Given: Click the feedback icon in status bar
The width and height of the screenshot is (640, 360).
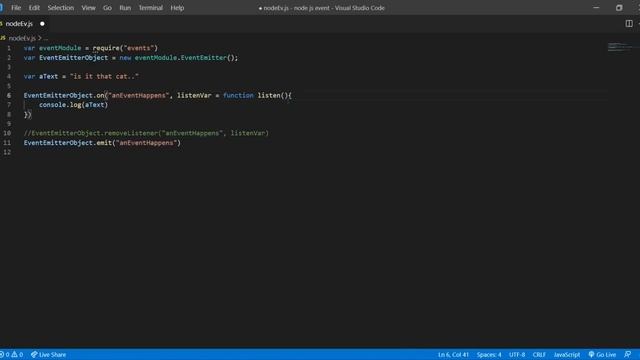Looking at the screenshot, I should (x=628, y=355).
